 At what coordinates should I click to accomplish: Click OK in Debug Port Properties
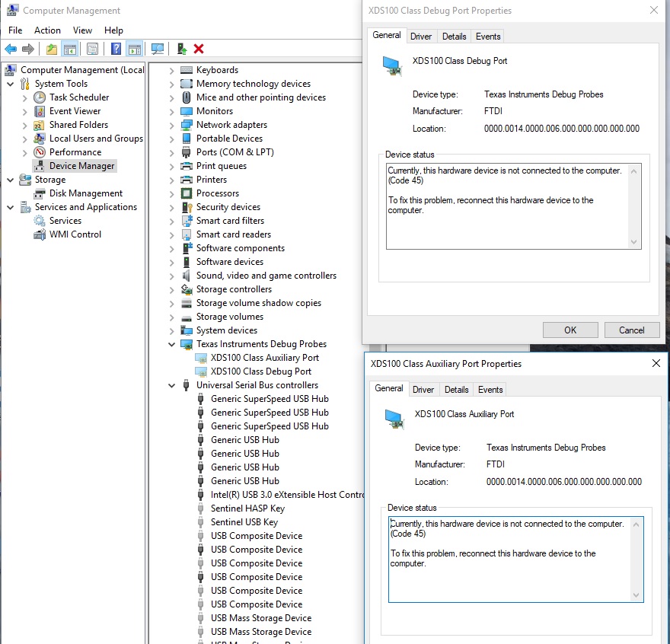pos(570,330)
